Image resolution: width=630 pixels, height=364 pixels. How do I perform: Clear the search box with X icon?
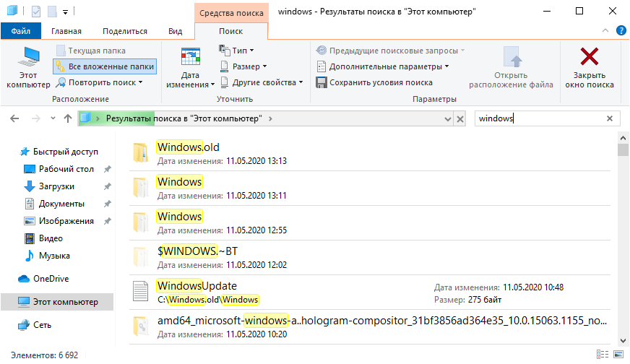click(610, 118)
